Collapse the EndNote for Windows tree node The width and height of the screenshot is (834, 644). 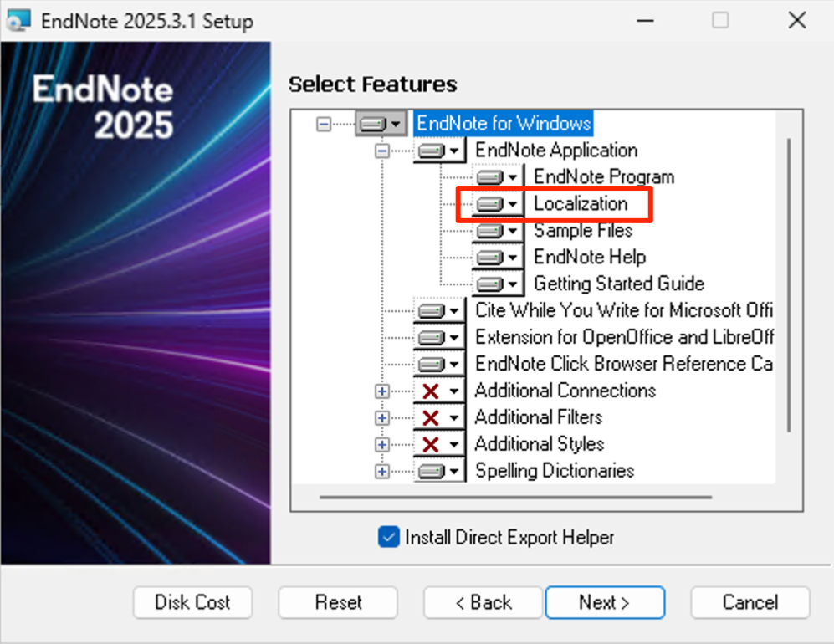(324, 124)
